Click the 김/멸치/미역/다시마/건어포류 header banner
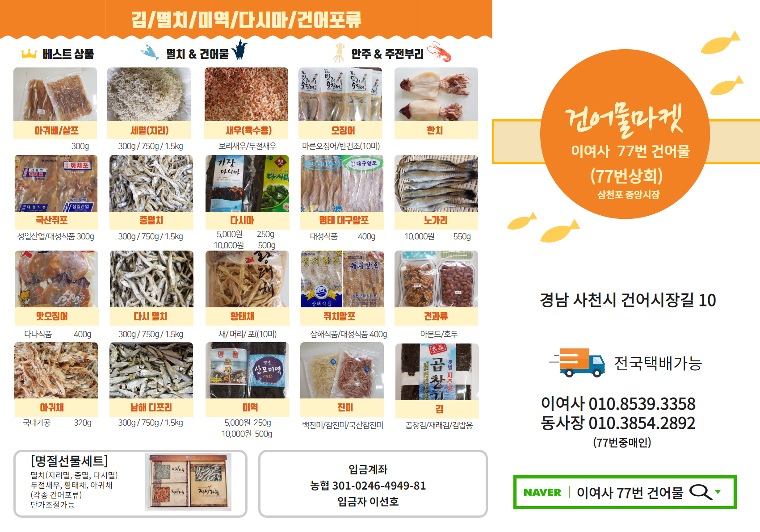Viewport: 760px width, 532px height. coord(246,19)
